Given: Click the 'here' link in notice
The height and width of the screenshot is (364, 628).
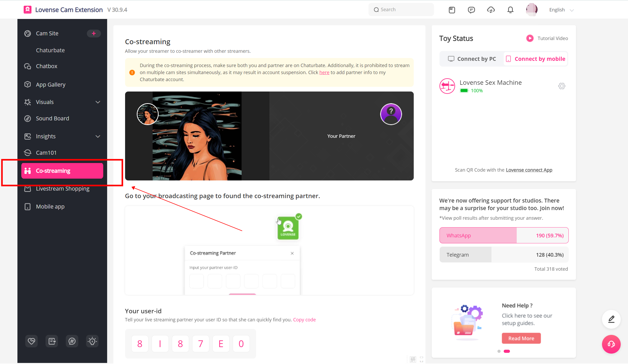Looking at the screenshot, I should [x=324, y=73].
